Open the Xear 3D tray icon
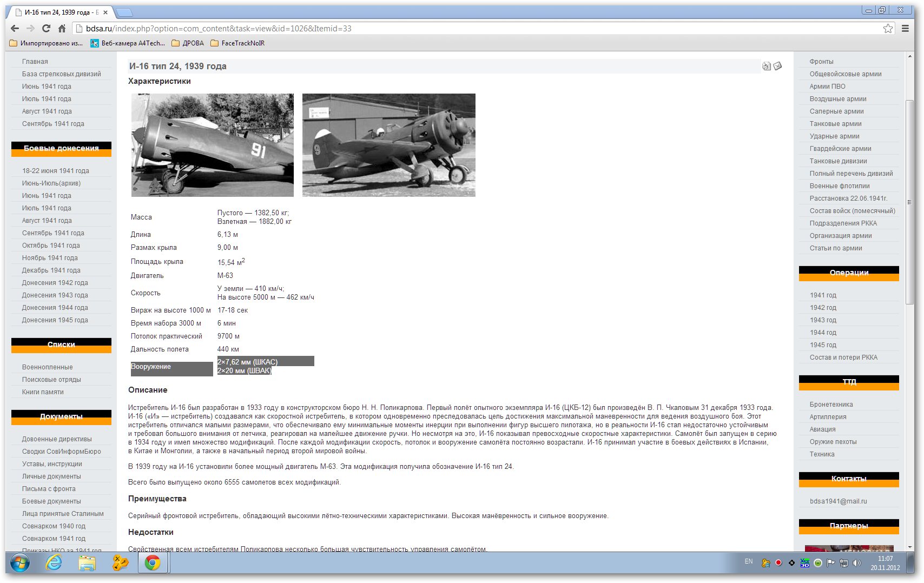924x583 pixels. (804, 563)
